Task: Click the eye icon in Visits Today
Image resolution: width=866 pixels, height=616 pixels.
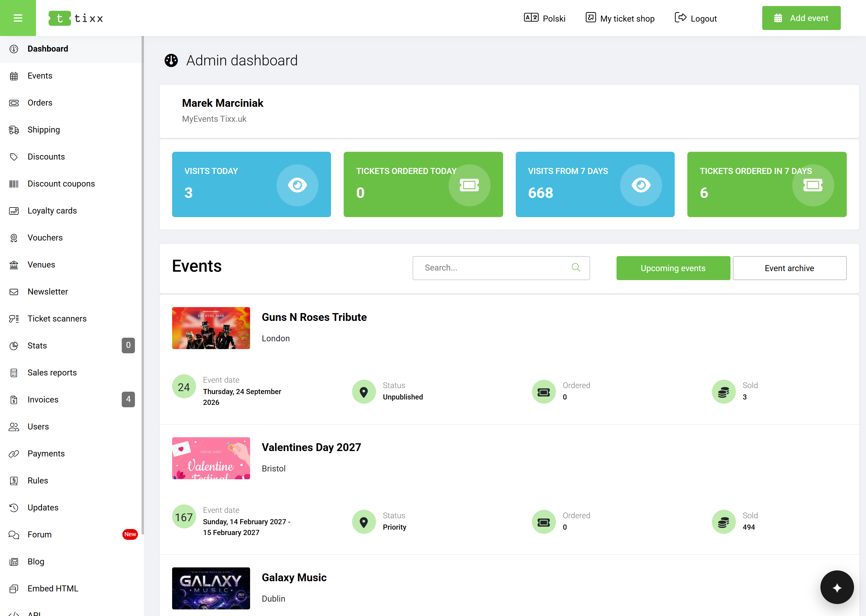Action: (x=297, y=185)
